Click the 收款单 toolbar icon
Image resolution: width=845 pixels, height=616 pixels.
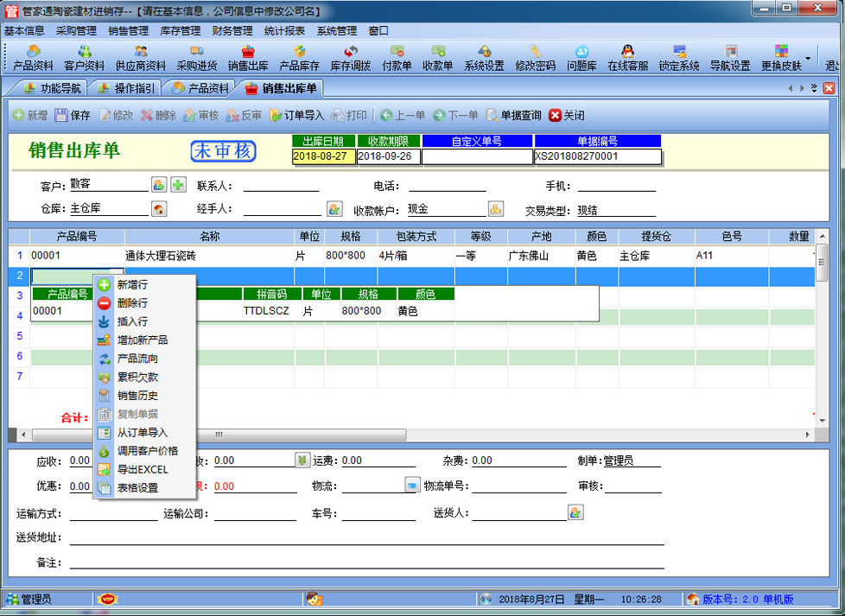pos(437,58)
